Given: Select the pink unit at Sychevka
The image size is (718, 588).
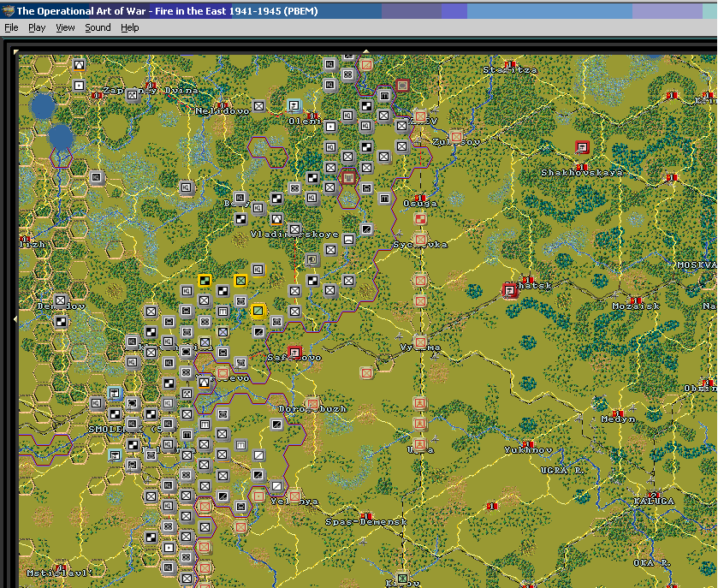Looking at the screenshot, I should (x=420, y=239).
